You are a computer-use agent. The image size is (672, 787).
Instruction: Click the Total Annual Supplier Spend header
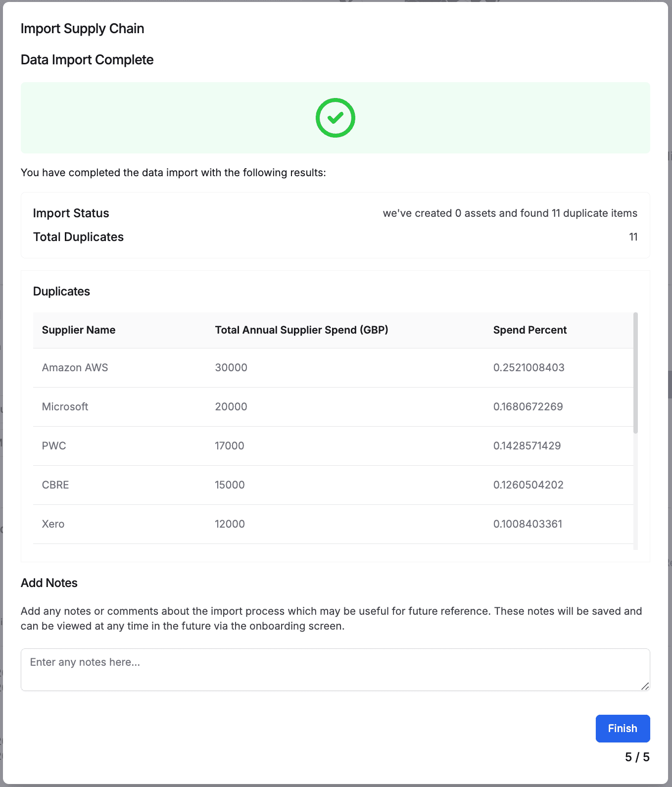pos(301,330)
